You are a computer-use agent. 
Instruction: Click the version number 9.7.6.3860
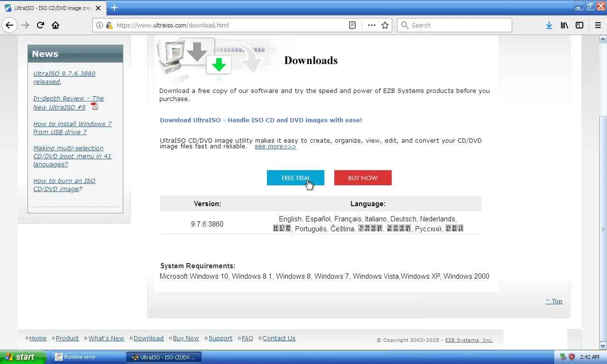click(x=207, y=224)
